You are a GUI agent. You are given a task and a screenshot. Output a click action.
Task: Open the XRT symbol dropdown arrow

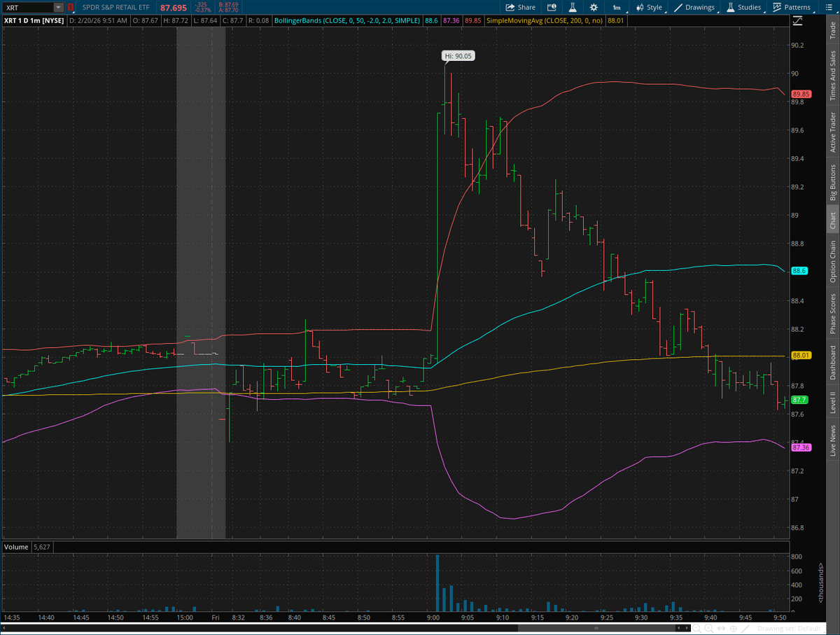point(57,8)
